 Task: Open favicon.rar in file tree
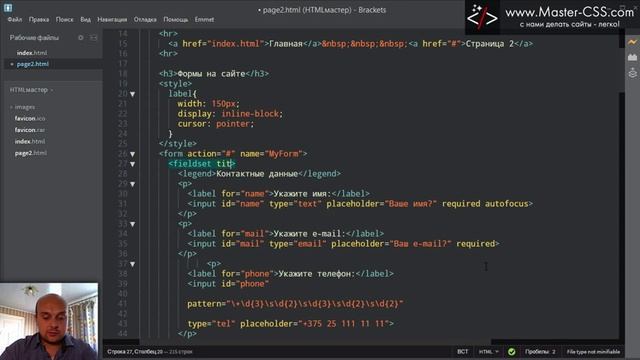29,130
